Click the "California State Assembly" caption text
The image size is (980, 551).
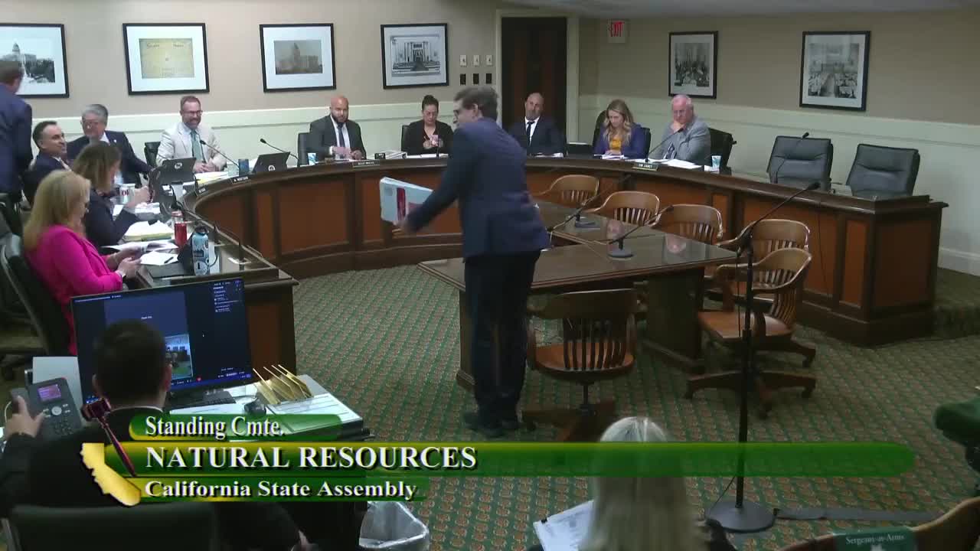pyautogui.click(x=280, y=489)
